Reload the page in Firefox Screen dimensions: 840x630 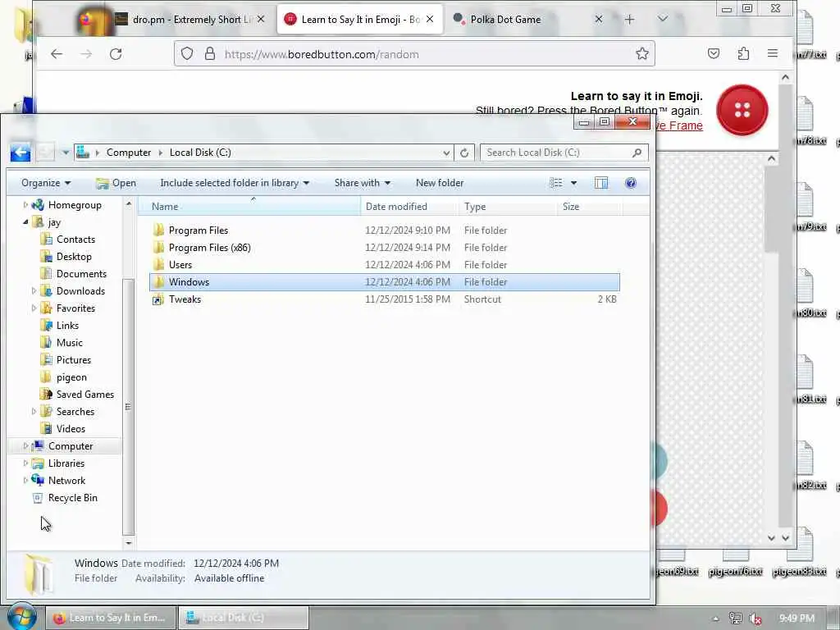tap(116, 54)
